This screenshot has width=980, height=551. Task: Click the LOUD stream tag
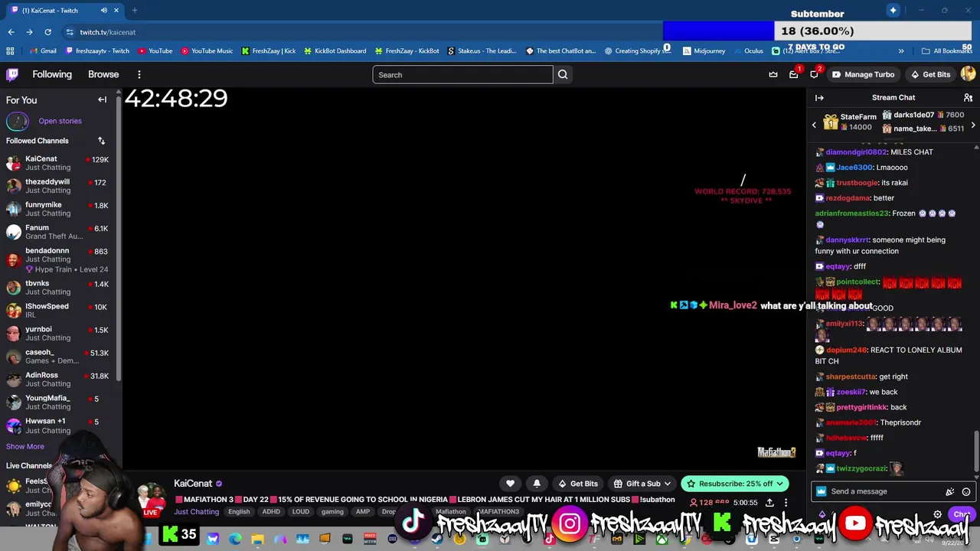(300, 512)
